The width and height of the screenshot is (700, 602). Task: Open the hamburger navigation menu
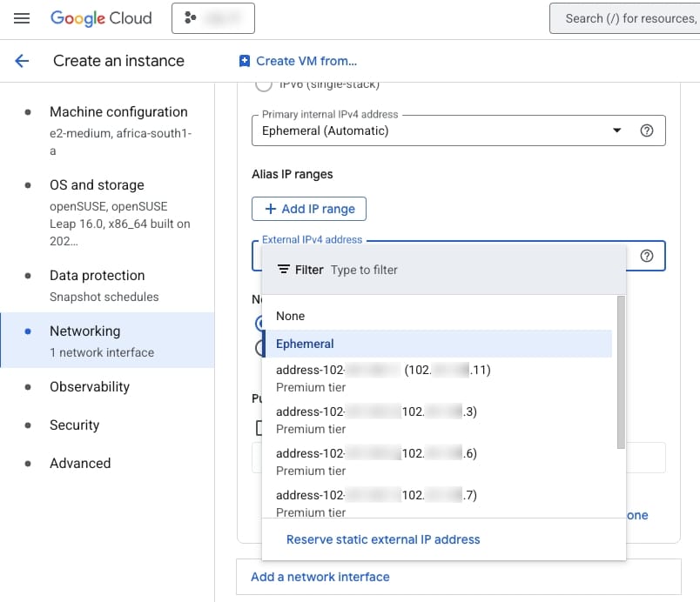click(22, 18)
